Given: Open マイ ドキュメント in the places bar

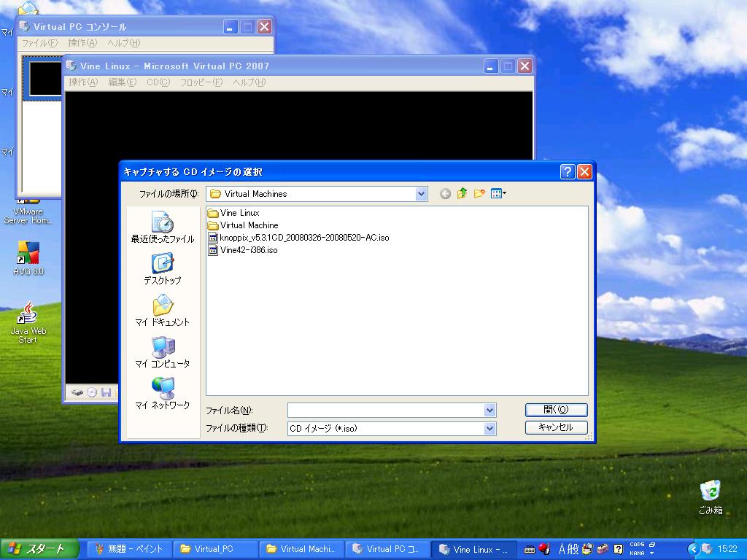Looking at the screenshot, I should tap(163, 311).
